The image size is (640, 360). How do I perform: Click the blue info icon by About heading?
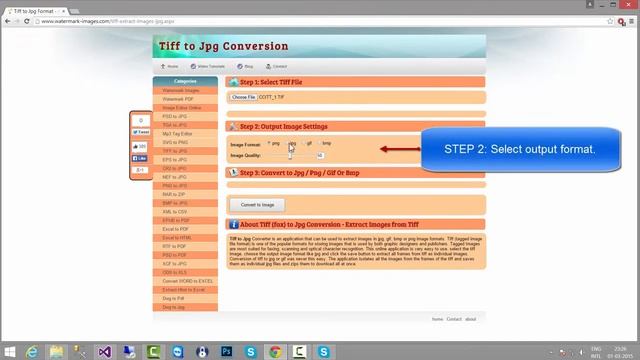(233, 224)
